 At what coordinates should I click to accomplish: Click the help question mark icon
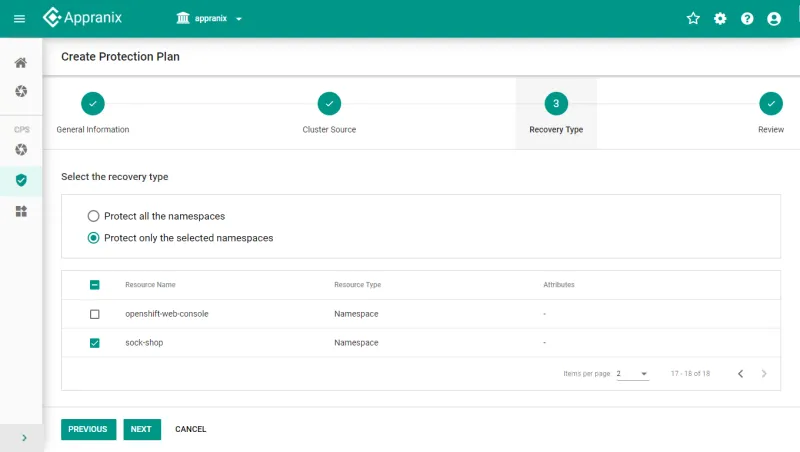tap(747, 19)
